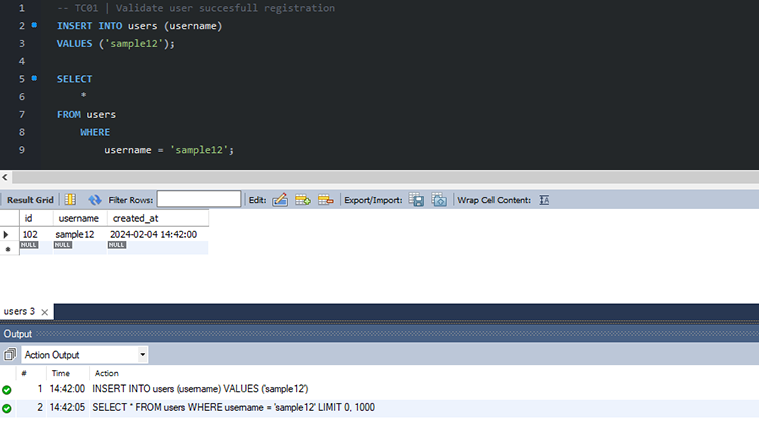The height and width of the screenshot is (428, 759).
Task: Click the copy output icon beside Action Output
Action: [10, 355]
